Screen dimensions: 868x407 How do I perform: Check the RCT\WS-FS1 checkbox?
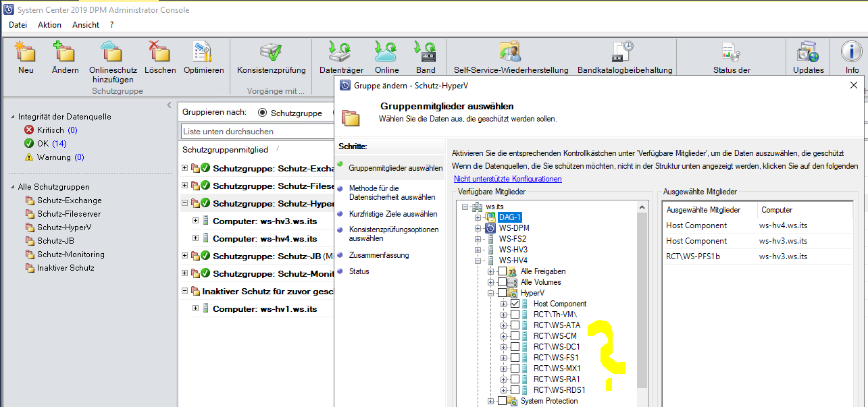[x=515, y=358]
